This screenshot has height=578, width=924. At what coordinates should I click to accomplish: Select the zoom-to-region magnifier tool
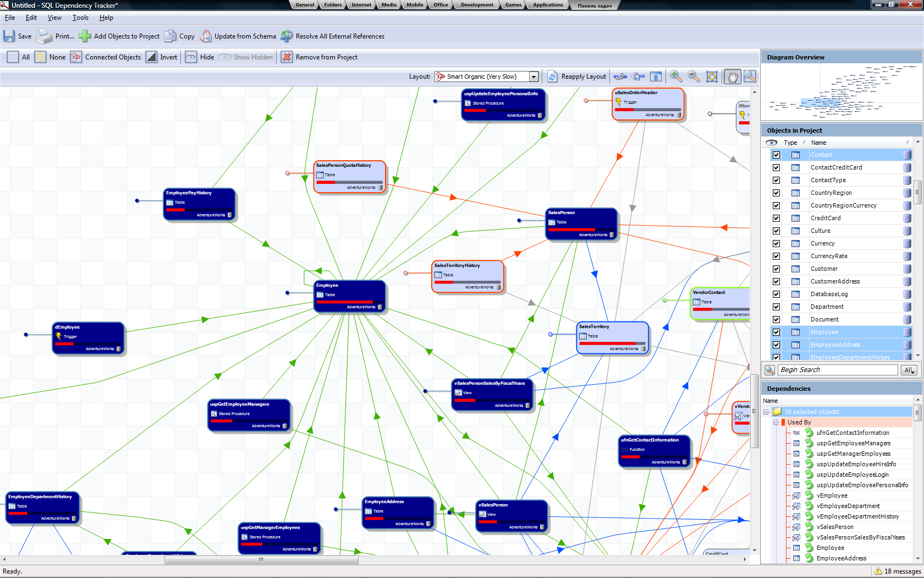point(750,77)
